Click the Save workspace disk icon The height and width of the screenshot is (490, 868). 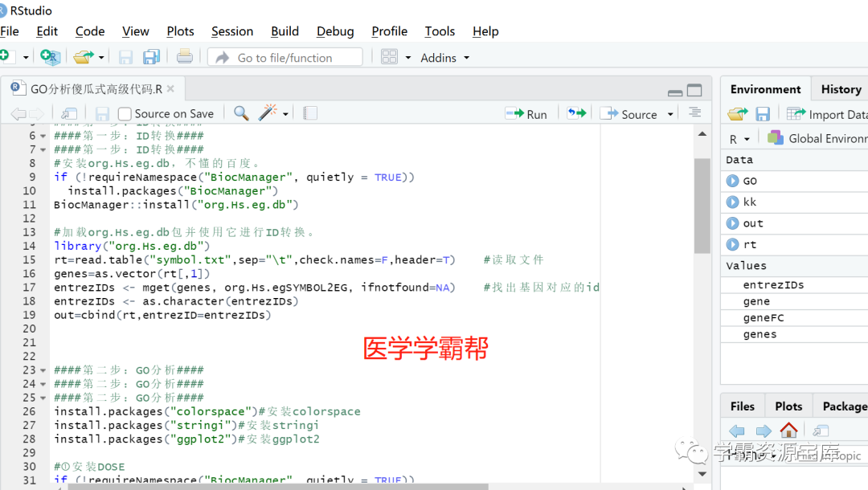coord(763,114)
